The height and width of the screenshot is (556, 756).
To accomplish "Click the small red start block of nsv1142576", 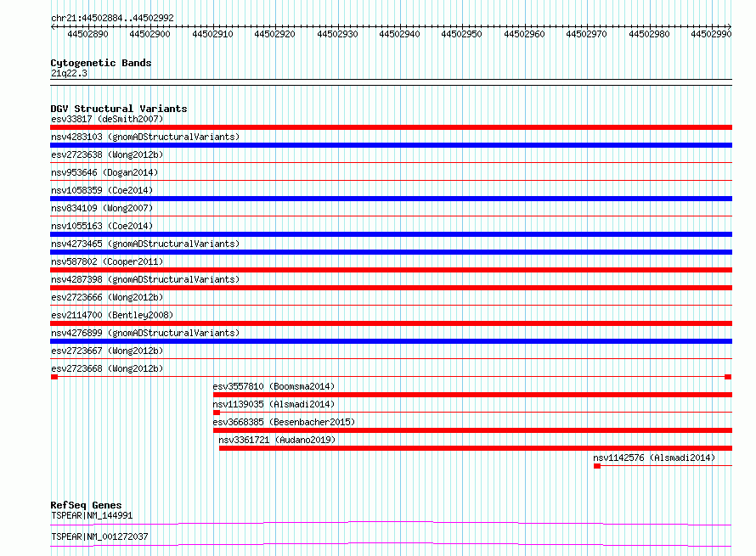I will click(x=597, y=466).
